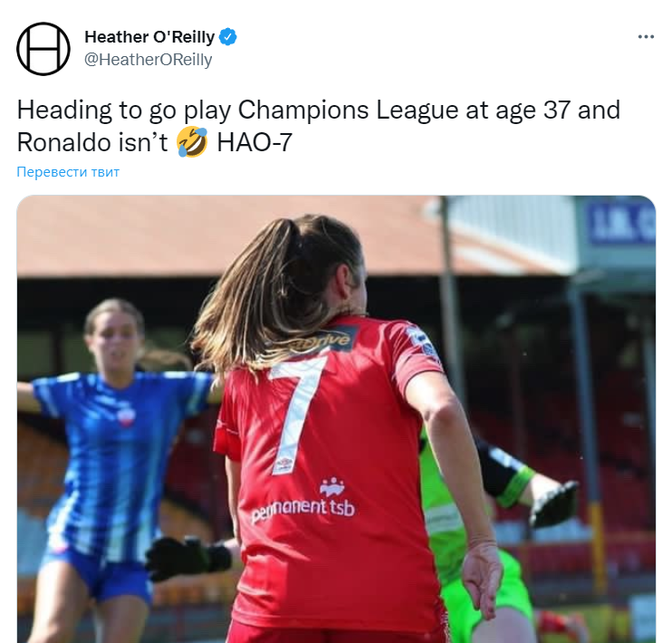
Task: Open the @HeatherOReilly handle link
Action: point(149,60)
